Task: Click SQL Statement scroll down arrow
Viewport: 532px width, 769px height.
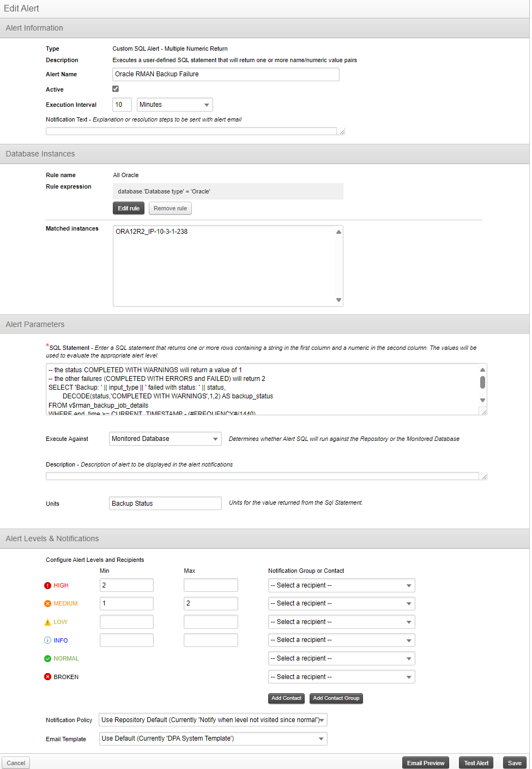Action: click(x=482, y=400)
